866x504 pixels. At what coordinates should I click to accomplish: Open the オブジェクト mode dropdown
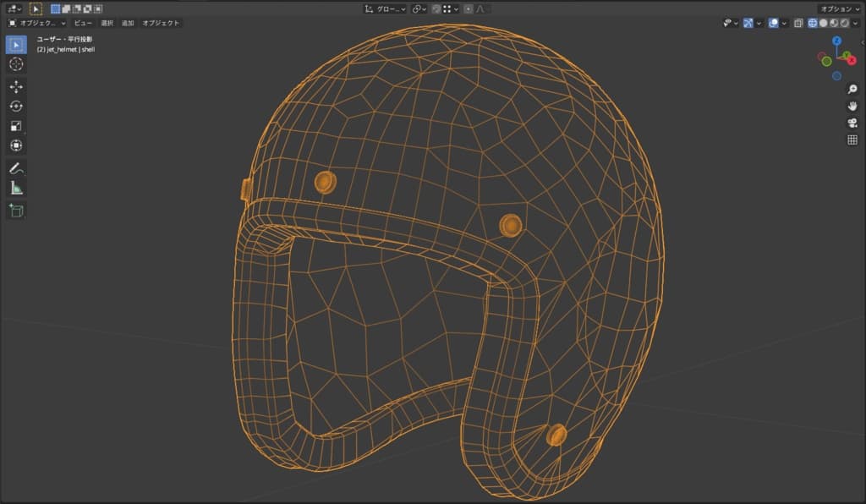tap(37, 23)
